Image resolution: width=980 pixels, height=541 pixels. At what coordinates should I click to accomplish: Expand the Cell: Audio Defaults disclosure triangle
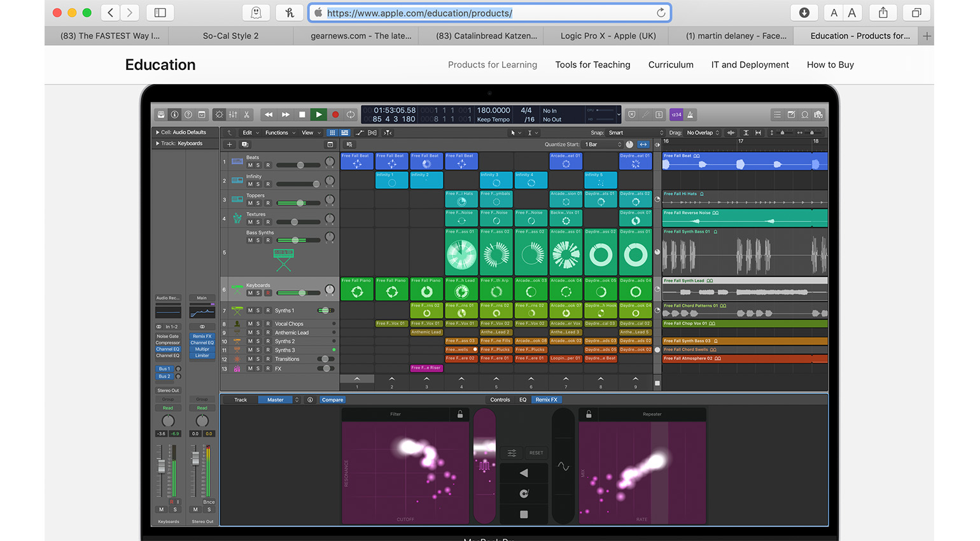157,132
